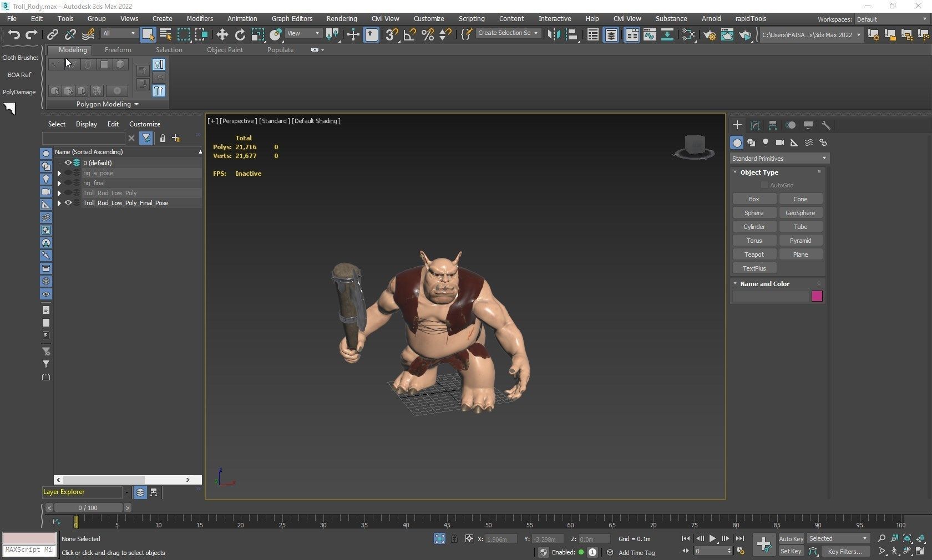Screen dimensions: 932x560
Task: Click the Teapot button
Action: [x=754, y=254]
